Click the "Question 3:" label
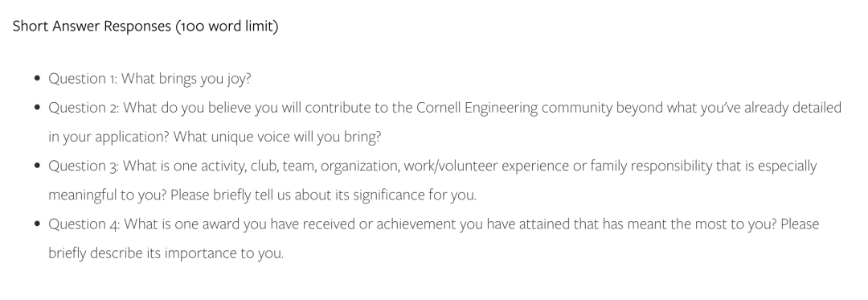The width and height of the screenshot is (868, 300). pos(84,166)
